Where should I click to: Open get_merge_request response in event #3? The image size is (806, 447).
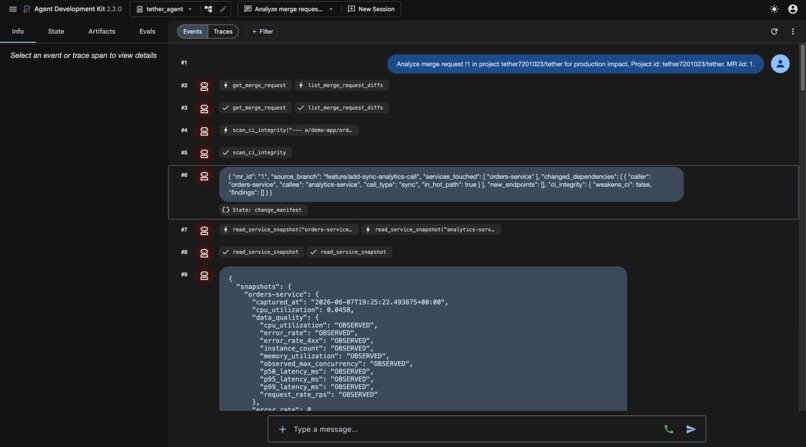click(x=255, y=108)
